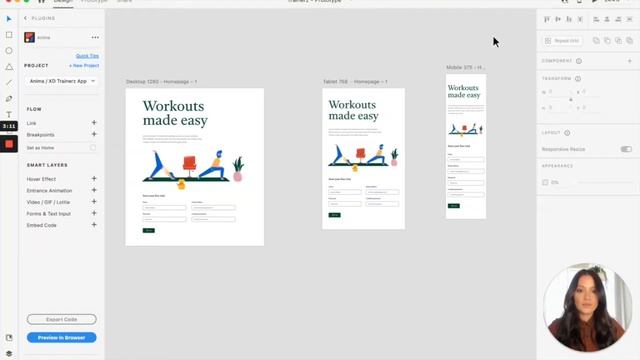Click the Repeat Grid button
The height and width of the screenshot is (360, 640).
coord(562,41)
